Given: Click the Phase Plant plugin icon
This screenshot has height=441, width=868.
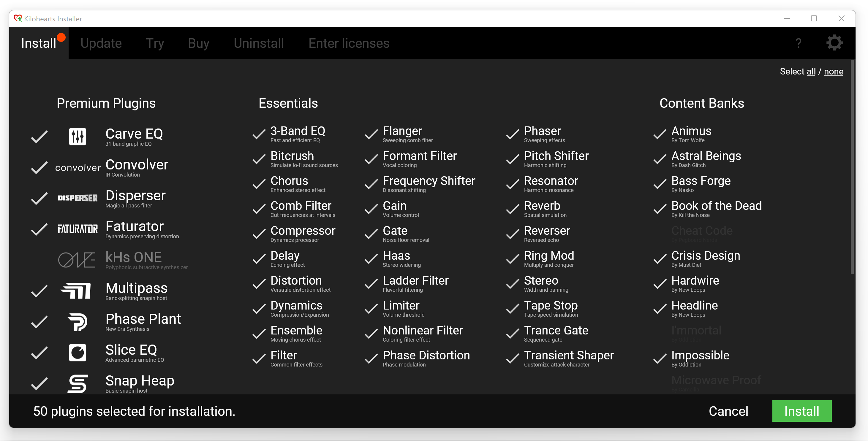Looking at the screenshot, I should click(78, 321).
